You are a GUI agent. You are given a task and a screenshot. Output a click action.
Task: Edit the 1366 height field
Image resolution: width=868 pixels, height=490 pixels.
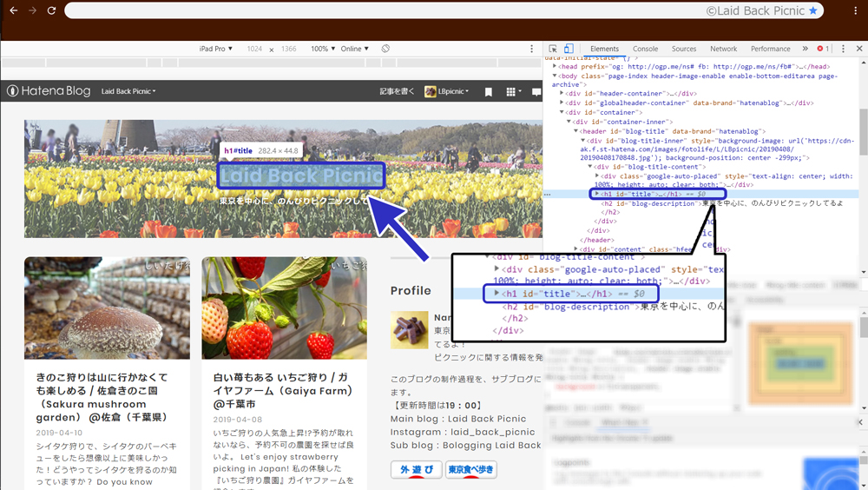(288, 49)
